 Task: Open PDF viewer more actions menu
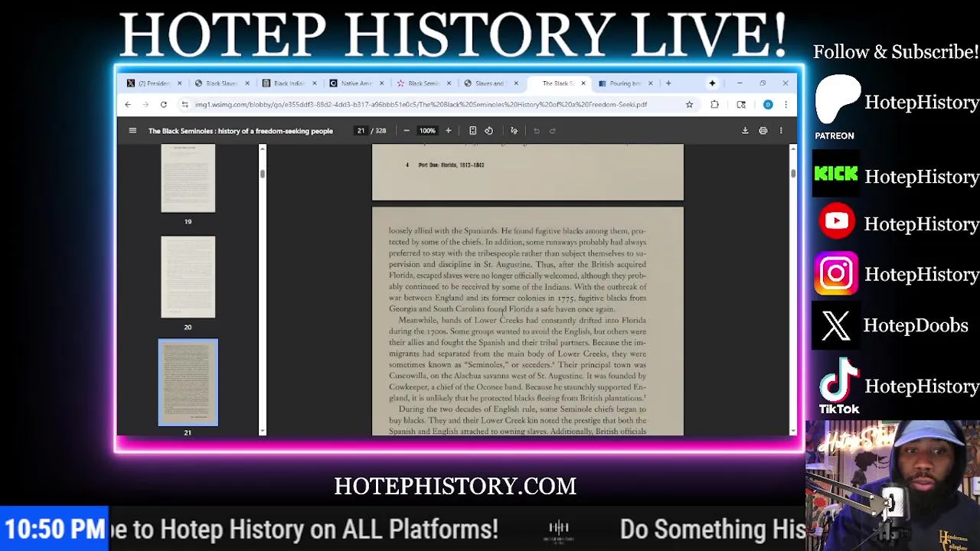(781, 131)
